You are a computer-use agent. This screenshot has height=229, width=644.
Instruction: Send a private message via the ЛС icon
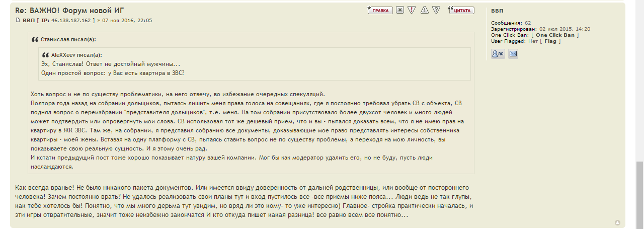click(498, 54)
